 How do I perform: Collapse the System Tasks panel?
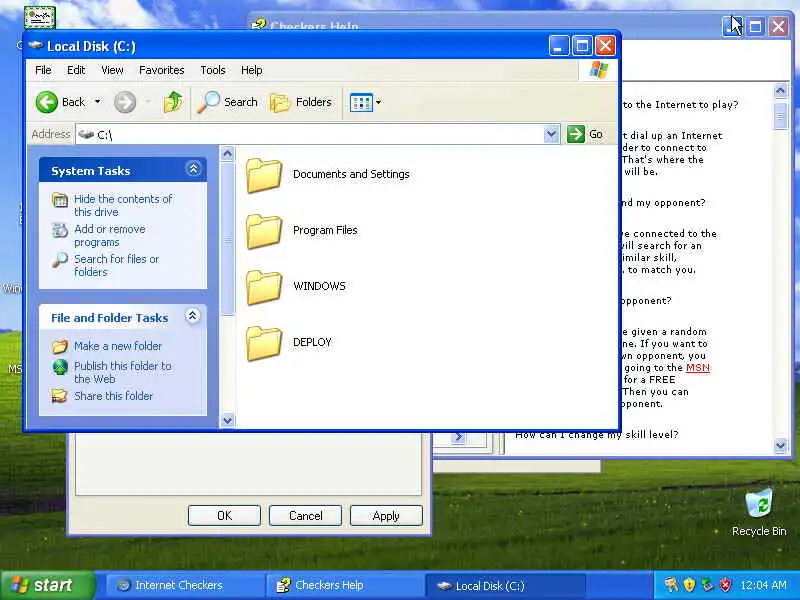click(193, 169)
